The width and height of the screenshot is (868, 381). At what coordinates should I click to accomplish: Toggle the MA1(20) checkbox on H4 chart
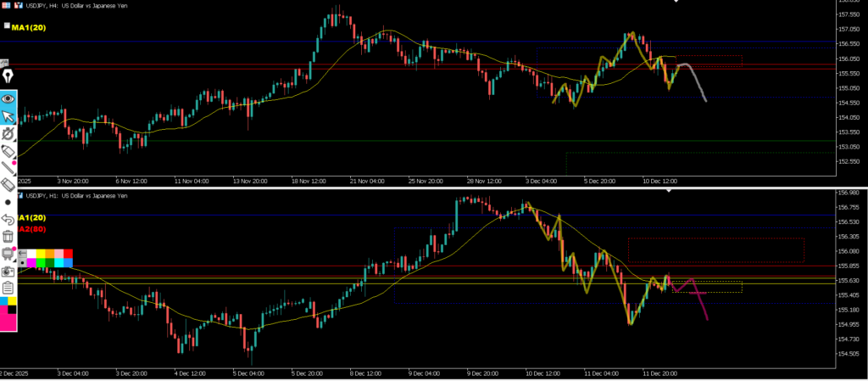tap(7, 26)
